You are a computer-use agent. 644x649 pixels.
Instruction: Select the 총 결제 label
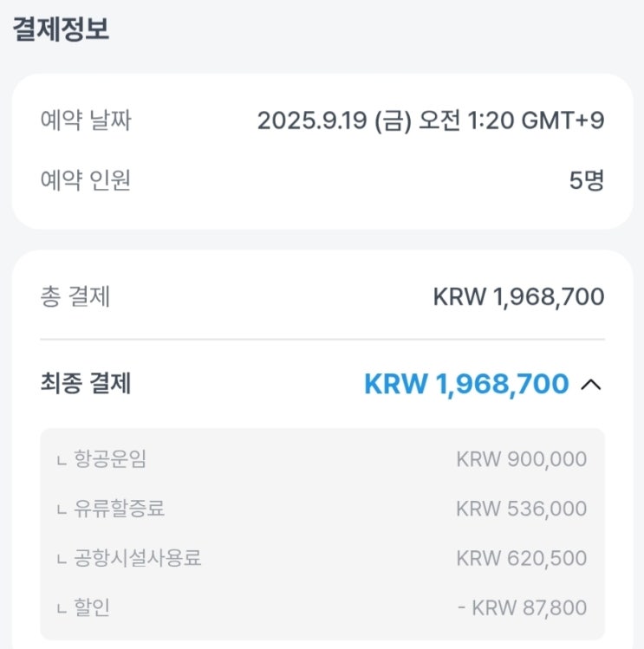point(75,297)
